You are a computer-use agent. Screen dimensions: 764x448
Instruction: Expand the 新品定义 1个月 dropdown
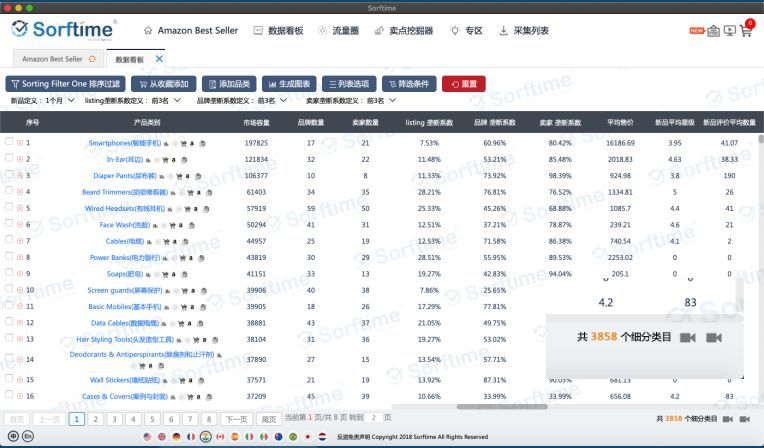tap(43, 100)
